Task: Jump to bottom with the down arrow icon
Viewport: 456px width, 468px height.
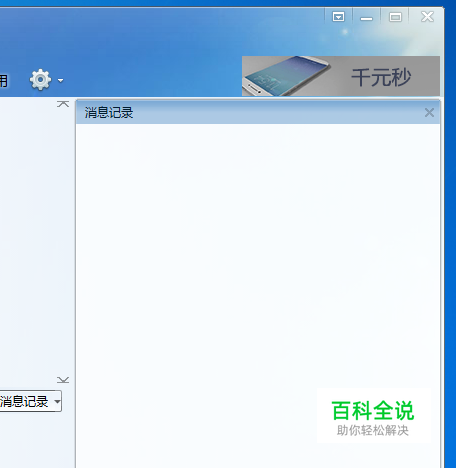Action: (x=63, y=380)
